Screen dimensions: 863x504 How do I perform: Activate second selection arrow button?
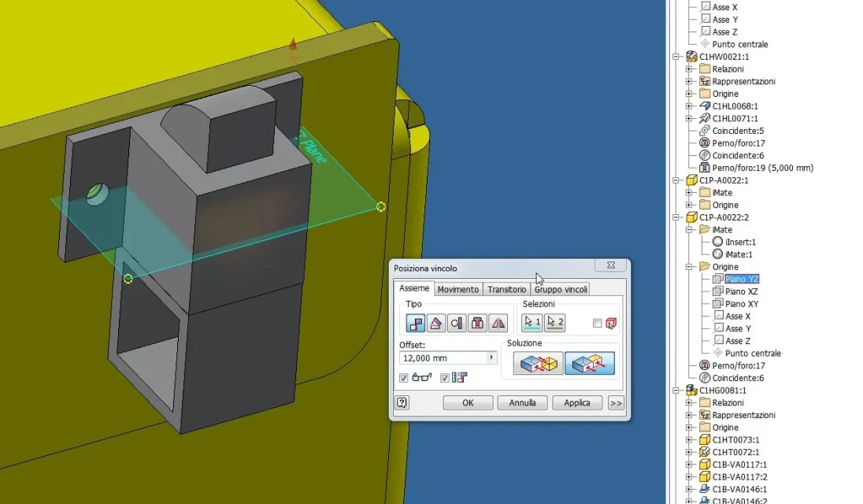555,322
